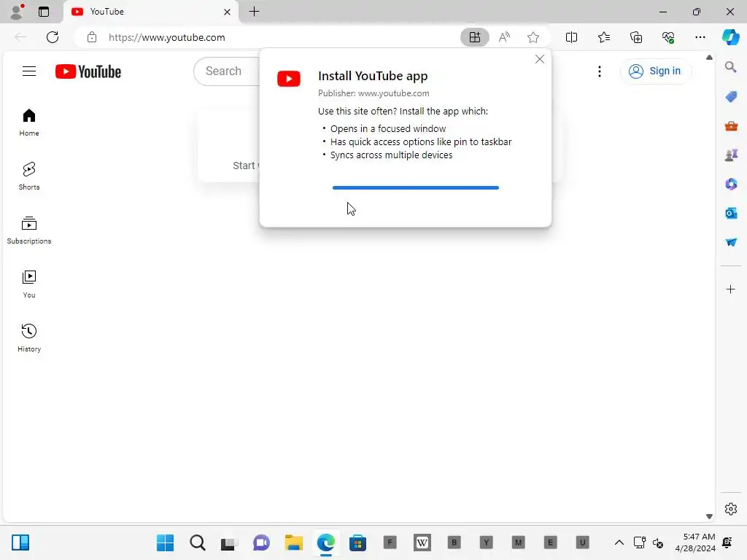747x560 pixels.
Task: Click the Sign in button
Action: click(x=655, y=71)
